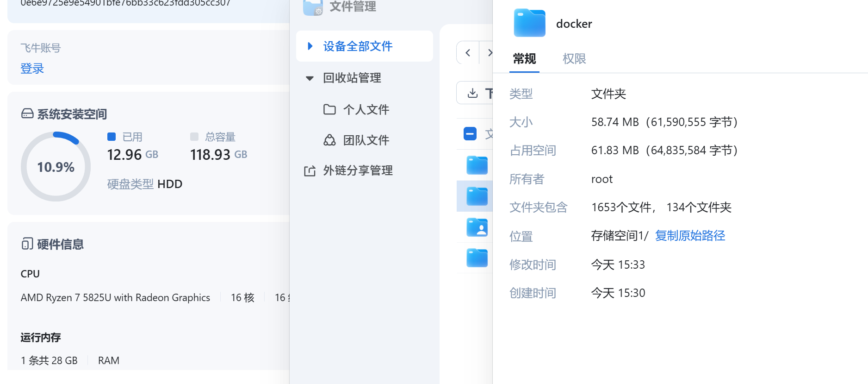868x384 pixels.
Task: Click the created time 今天 15:30
Action: click(618, 293)
